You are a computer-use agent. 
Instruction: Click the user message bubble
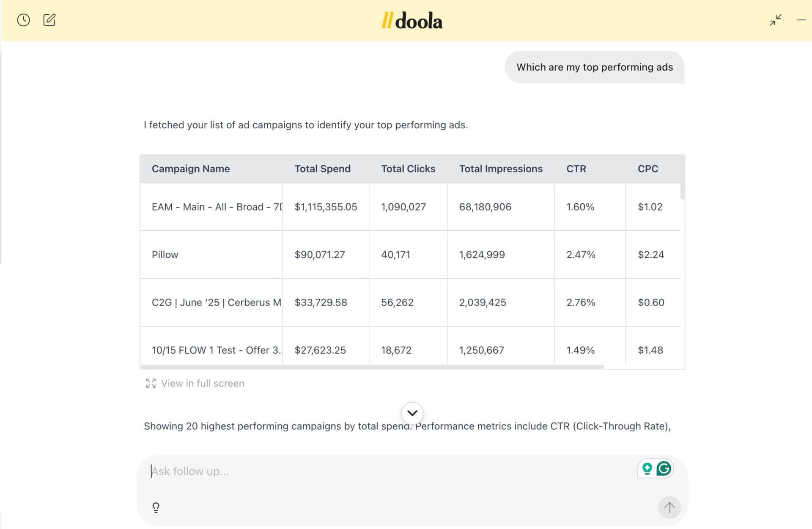click(x=594, y=67)
